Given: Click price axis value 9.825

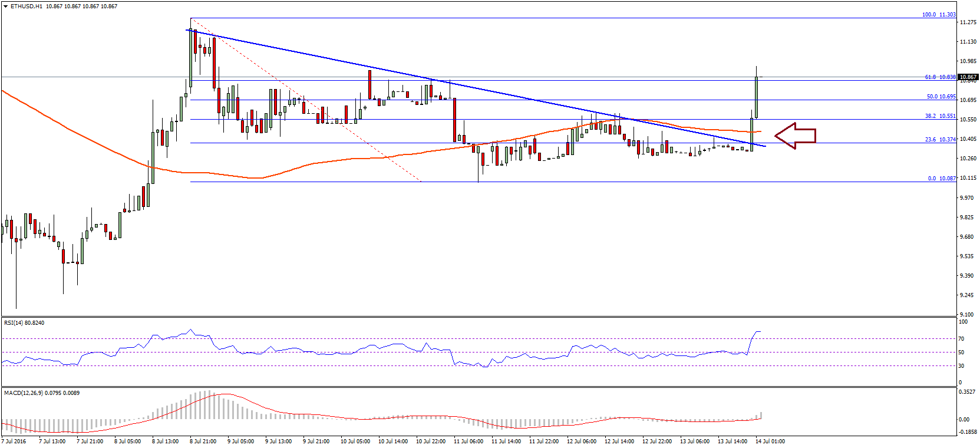Looking at the screenshot, I should (966, 218).
